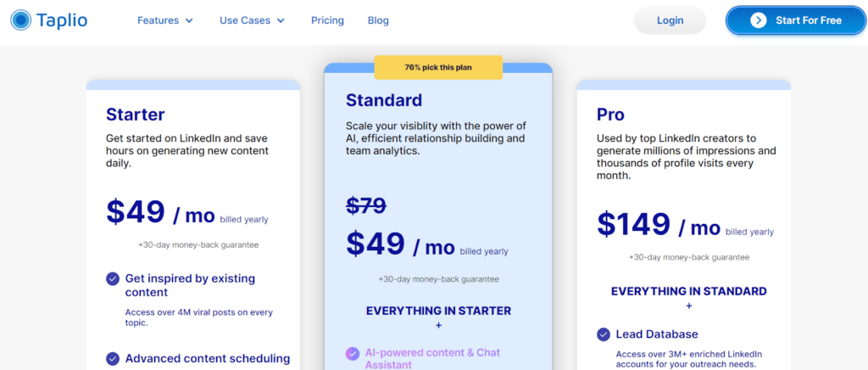868x370 pixels.
Task: Expand the Use Cases dropdown chevron
Action: (x=281, y=21)
